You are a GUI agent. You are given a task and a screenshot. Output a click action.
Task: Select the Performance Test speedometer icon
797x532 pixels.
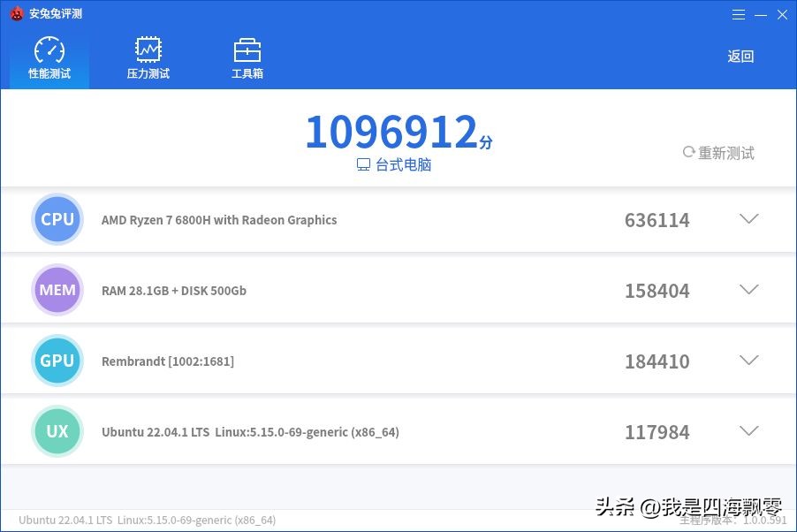point(49,49)
